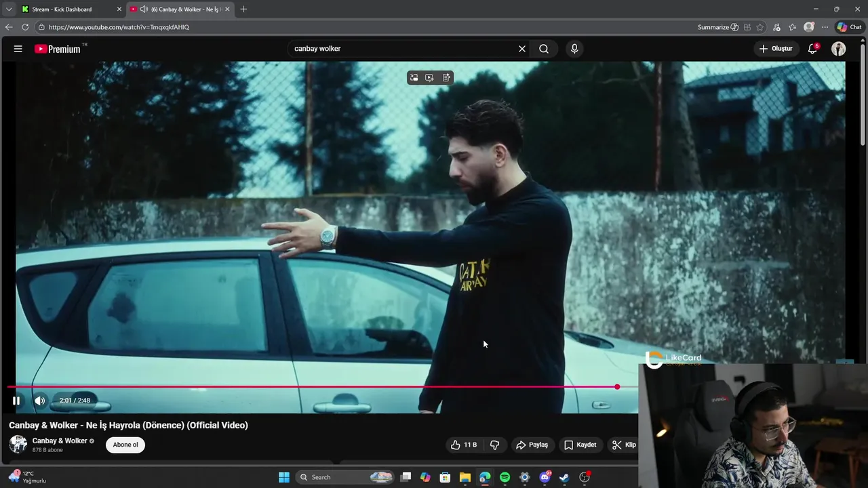868x488 pixels.
Task: Open the weather widget showing 12°C
Action: pos(27,477)
